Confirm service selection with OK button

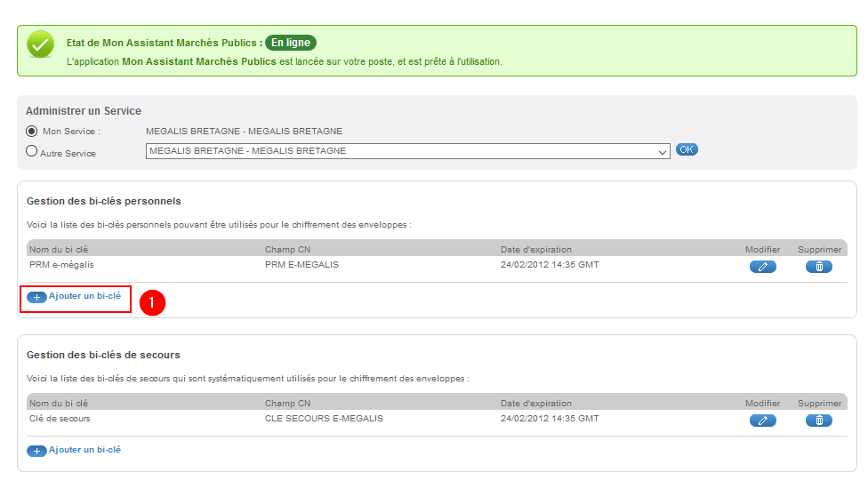click(x=687, y=149)
